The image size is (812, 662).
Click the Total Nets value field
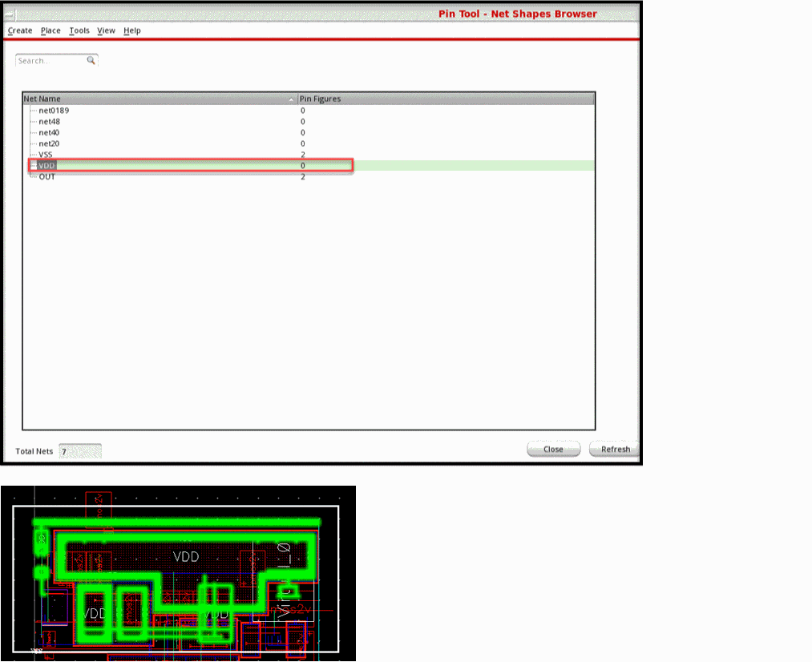click(79, 451)
